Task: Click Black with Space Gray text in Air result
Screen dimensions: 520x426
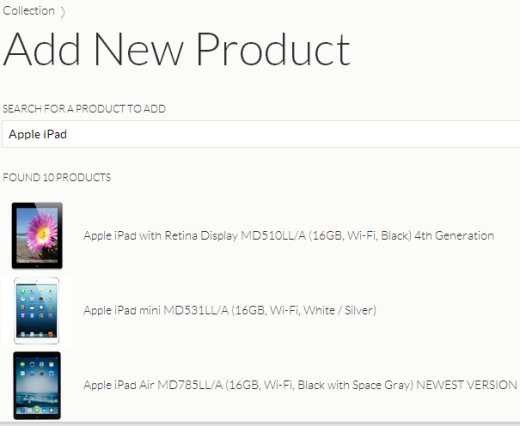Action: (355, 385)
